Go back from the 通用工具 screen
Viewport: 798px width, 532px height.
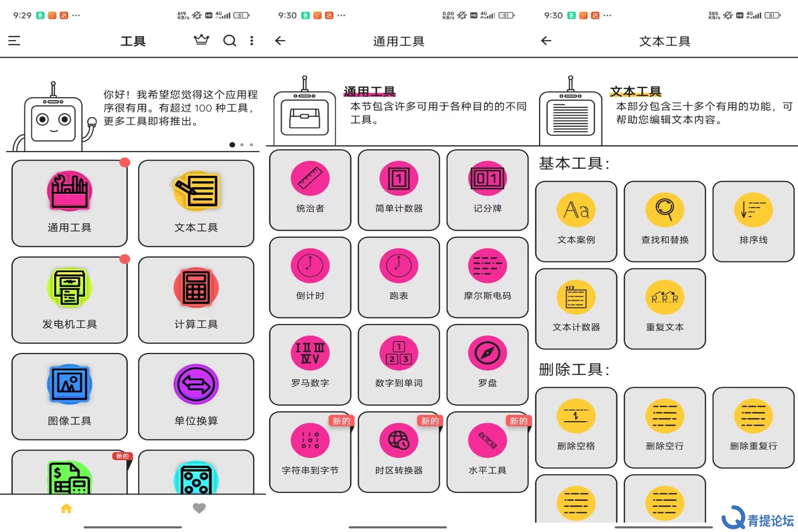coord(281,41)
